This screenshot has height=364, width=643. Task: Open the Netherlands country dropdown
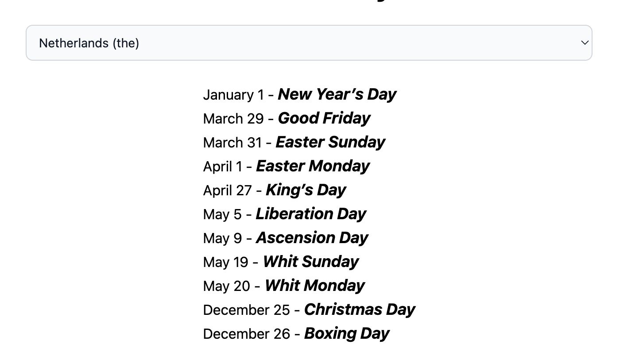pyautogui.click(x=309, y=43)
